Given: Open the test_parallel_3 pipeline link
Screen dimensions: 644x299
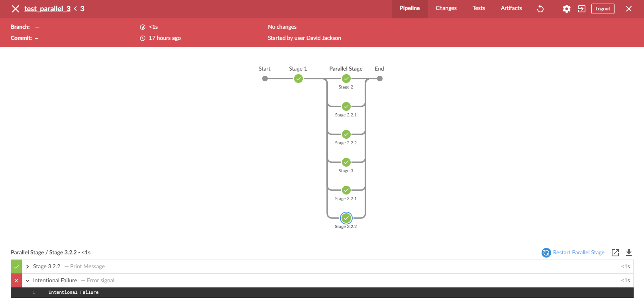Looking at the screenshot, I should point(47,9).
